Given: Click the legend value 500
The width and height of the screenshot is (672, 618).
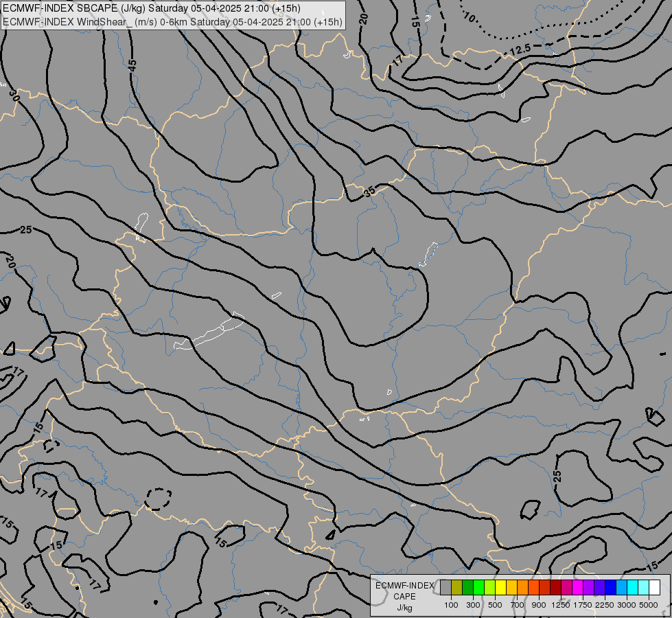Looking at the screenshot, I should 495,605.
